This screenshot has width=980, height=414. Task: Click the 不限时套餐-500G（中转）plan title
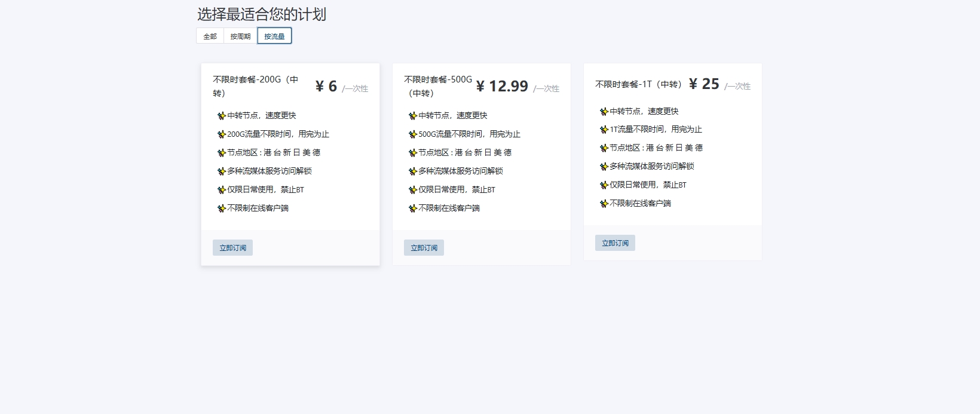pyautogui.click(x=438, y=86)
